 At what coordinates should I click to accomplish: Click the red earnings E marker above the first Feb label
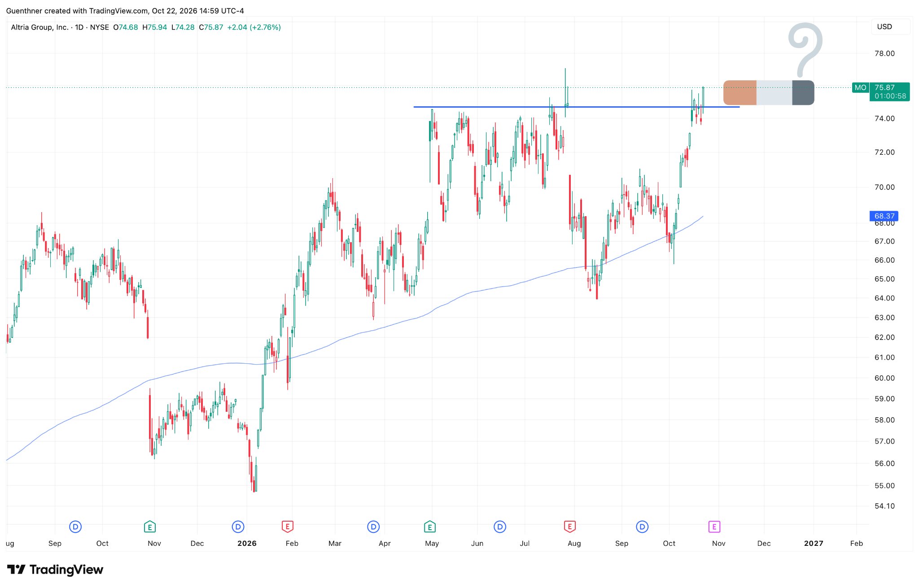click(x=287, y=527)
